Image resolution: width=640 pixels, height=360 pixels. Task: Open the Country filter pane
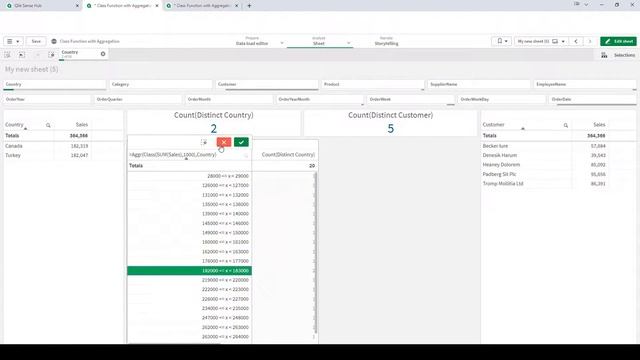(x=55, y=84)
